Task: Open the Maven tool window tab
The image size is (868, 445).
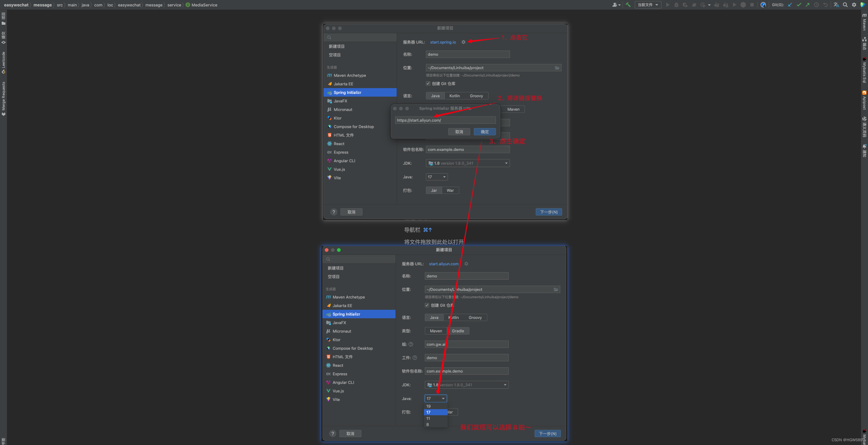Action: tap(864, 22)
